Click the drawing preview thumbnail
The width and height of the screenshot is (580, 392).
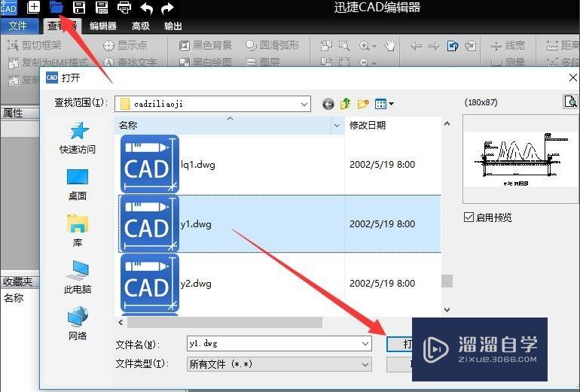point(520,159)
